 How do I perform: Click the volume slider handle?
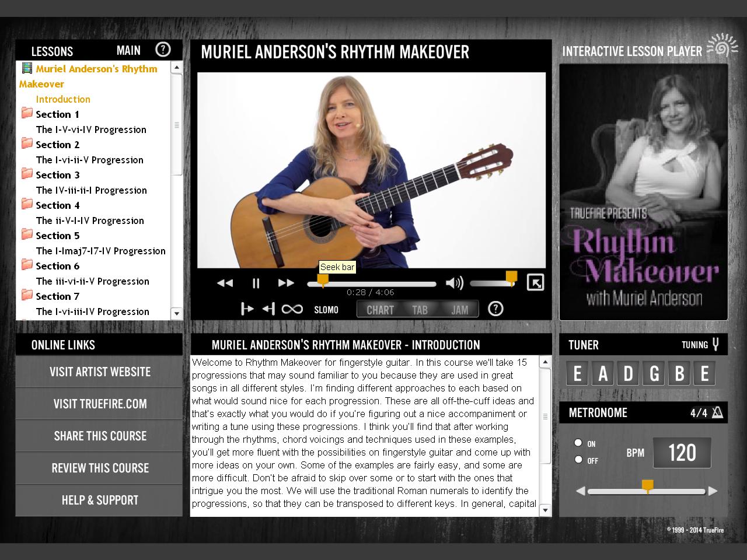pyautogui.click(x=511, y=278)
